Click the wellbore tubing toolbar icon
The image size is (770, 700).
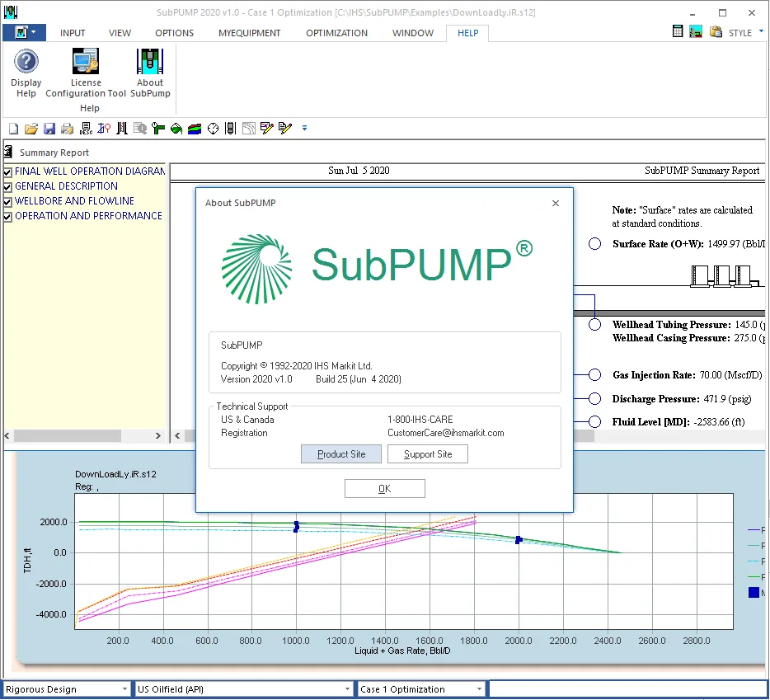click(x=122, y=129)
